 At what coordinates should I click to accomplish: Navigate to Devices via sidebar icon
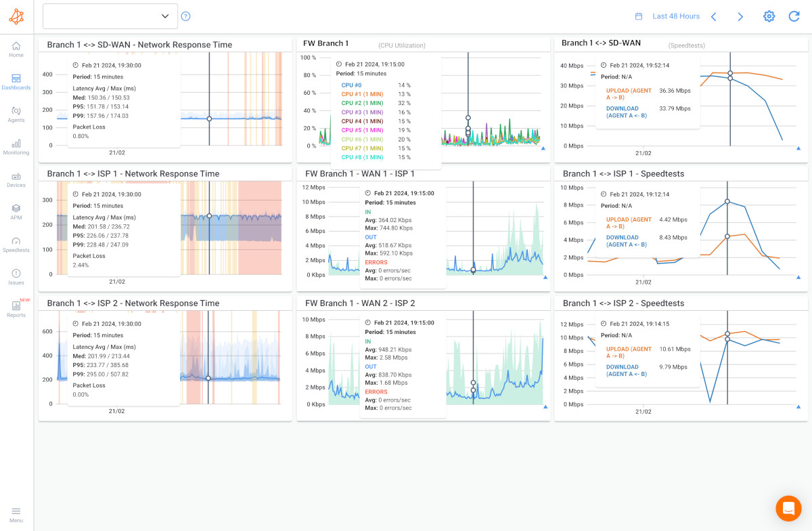coord(16,179)
